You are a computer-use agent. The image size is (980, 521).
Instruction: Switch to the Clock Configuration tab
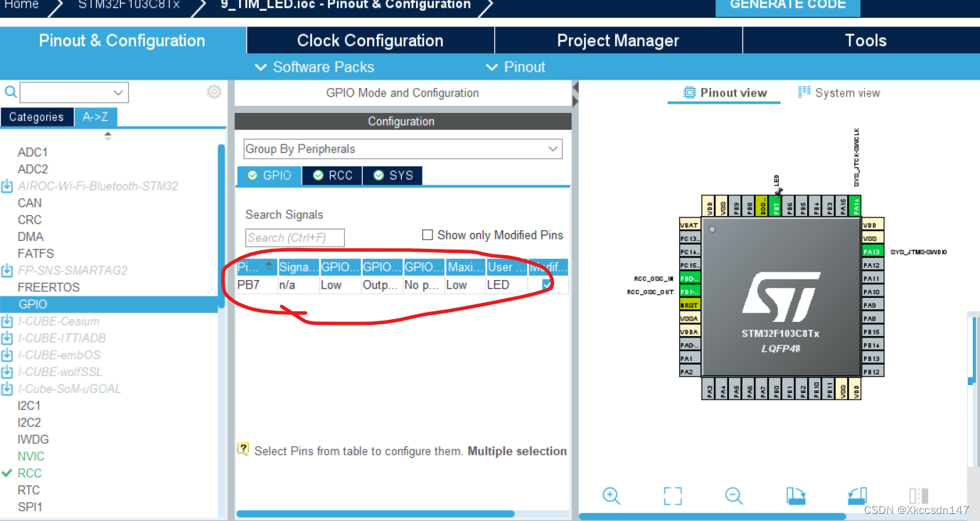click(371, 41)
